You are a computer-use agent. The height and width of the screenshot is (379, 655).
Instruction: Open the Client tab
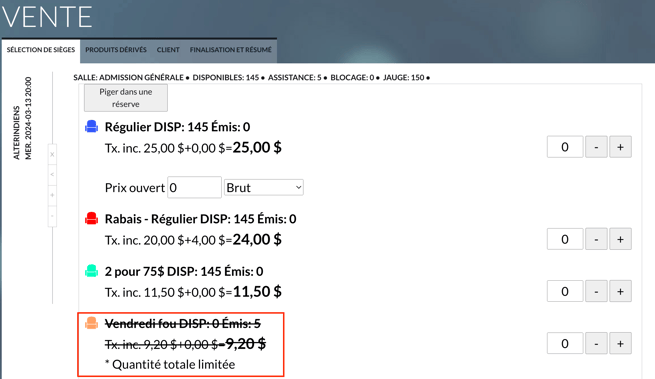[x=168, y=50]
